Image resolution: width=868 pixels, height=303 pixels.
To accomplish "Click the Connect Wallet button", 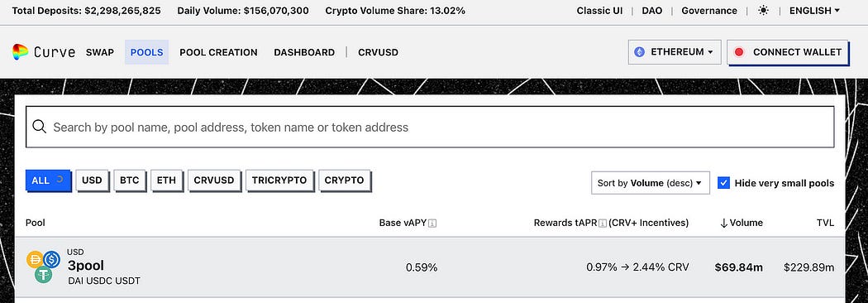I will point(787,52).
